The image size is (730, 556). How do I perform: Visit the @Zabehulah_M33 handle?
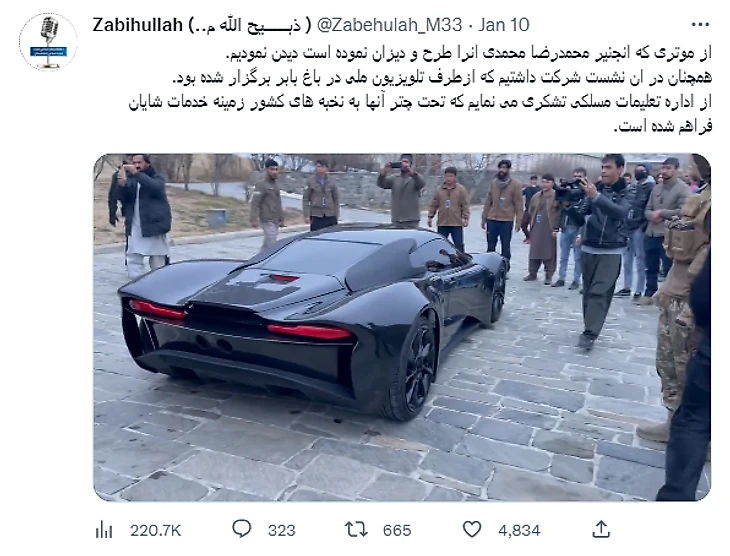pyautogui.click(x=390, y=25)
